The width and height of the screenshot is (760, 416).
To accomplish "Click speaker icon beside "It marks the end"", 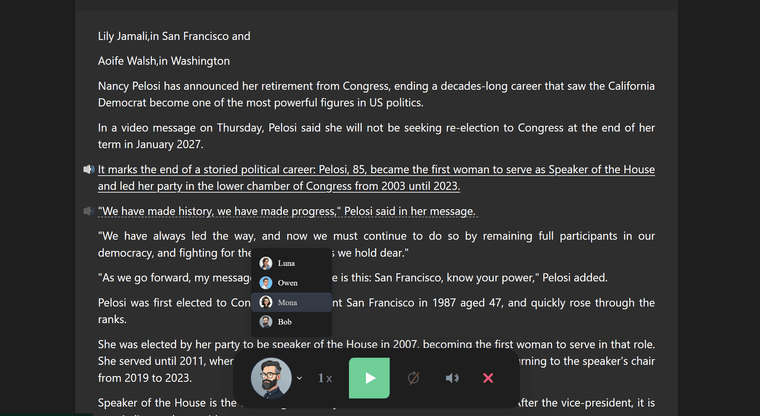I will click(89, 170).
